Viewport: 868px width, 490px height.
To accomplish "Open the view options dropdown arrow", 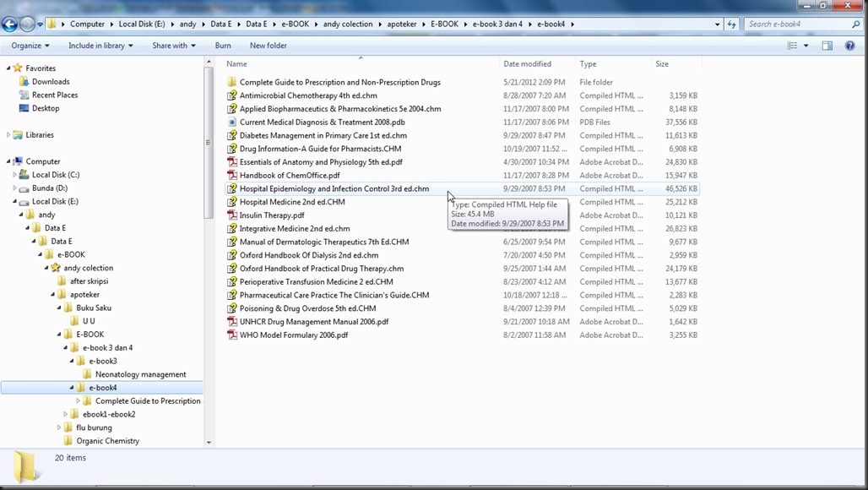I will coord(806,46).
